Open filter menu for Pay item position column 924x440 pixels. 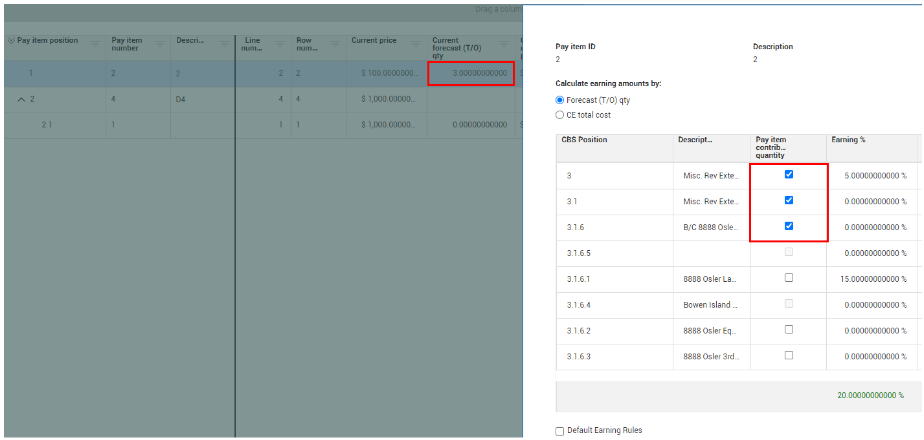tap(95, 43)
